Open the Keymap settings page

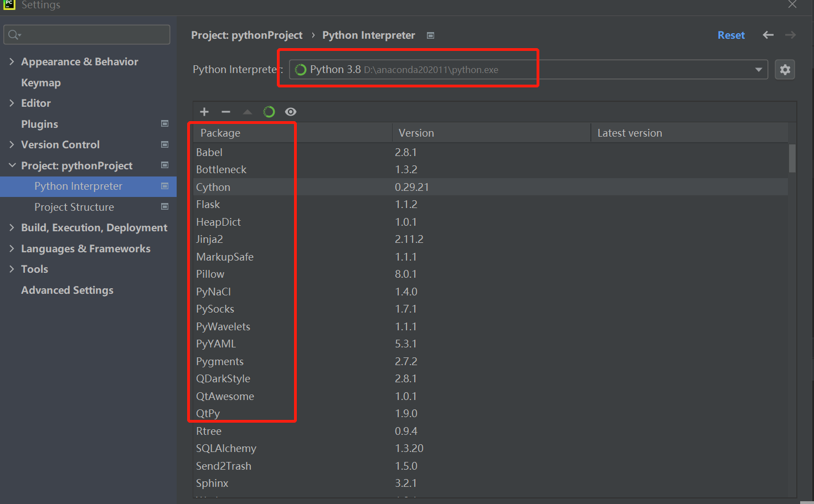tap(41, 82)
